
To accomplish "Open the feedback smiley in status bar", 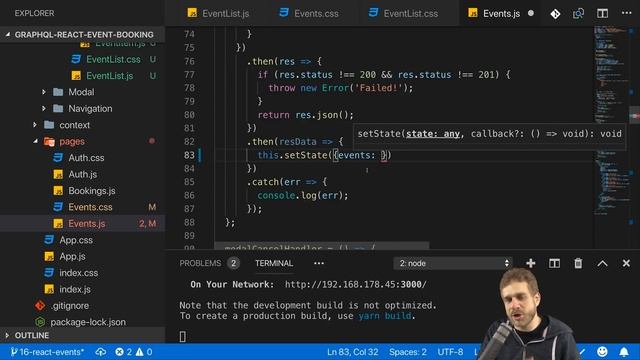I will (x=602, y=351).
